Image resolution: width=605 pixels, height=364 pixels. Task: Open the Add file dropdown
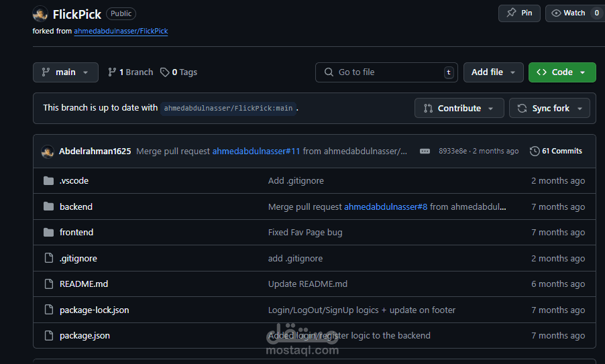point(493,72)
